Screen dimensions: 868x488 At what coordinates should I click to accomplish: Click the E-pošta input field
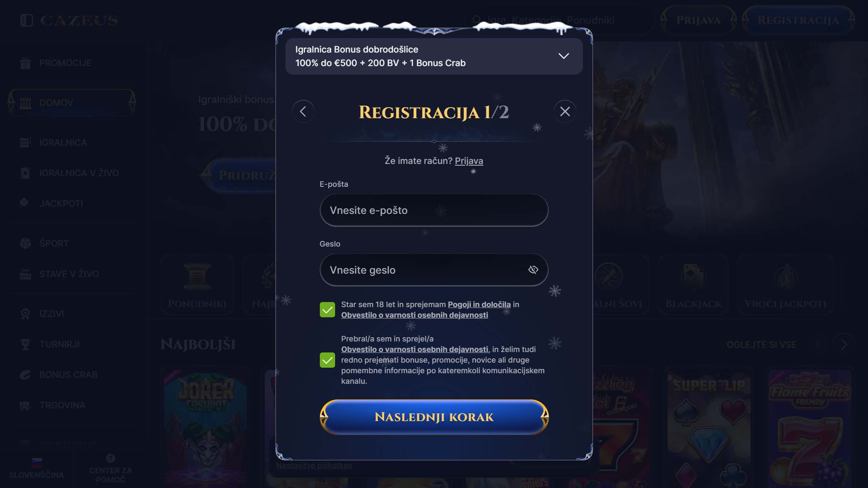coord(434,210)
